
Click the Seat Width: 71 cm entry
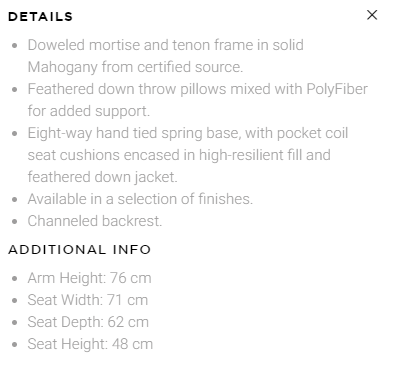point(88,300)
